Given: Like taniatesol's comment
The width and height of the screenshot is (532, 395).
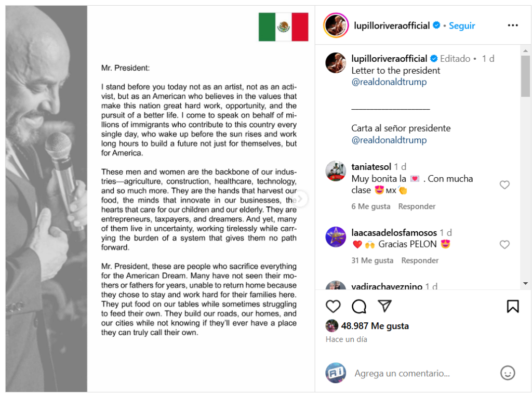Looking at the screenshot, I should coord(504,185).
